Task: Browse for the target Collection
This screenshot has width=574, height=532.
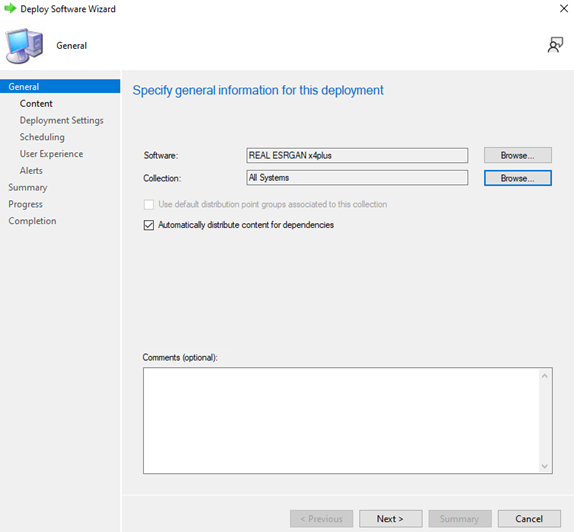Action: (x=518, y=178)
